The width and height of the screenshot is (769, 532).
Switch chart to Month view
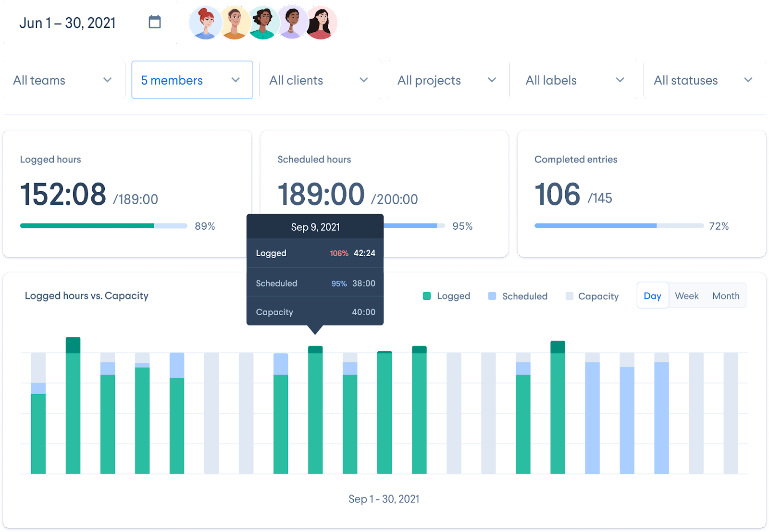coord(726,296)
